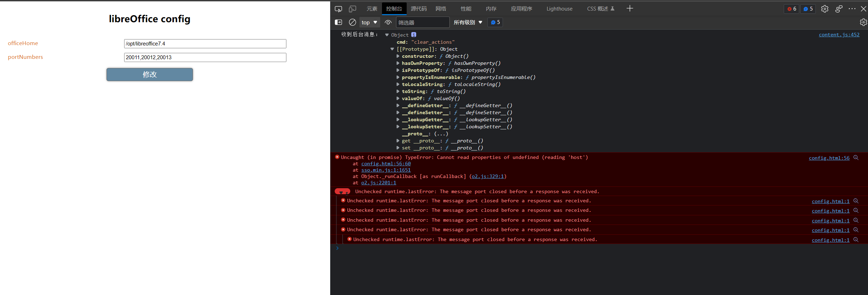Collapse the [[Prototype]] node
The image size is (868, 295).
click(392, 49)
